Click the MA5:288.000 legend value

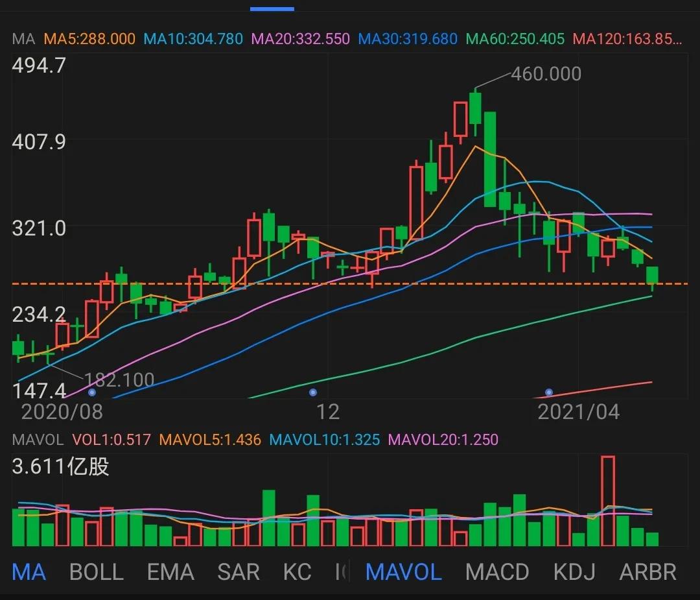pos(89,39)
